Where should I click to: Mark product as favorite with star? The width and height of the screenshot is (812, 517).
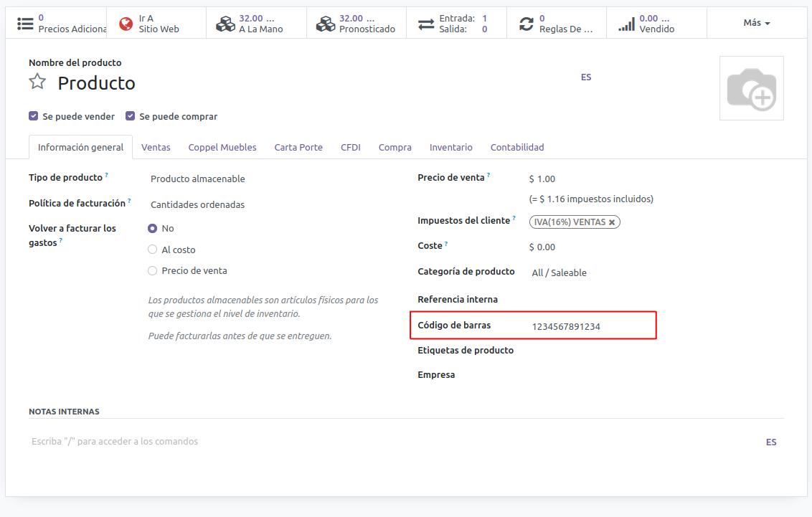37,82
